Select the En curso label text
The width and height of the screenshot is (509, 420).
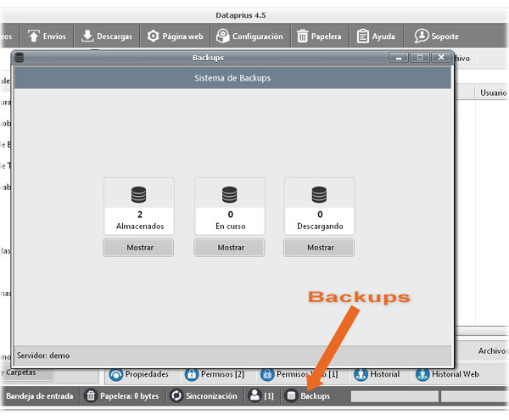[x=231, y=227]
